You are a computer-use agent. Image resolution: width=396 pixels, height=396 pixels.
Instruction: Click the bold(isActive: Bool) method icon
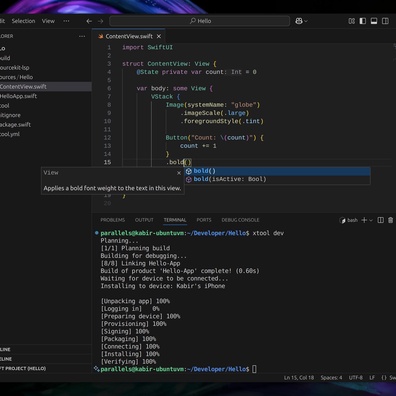point(189,179)
